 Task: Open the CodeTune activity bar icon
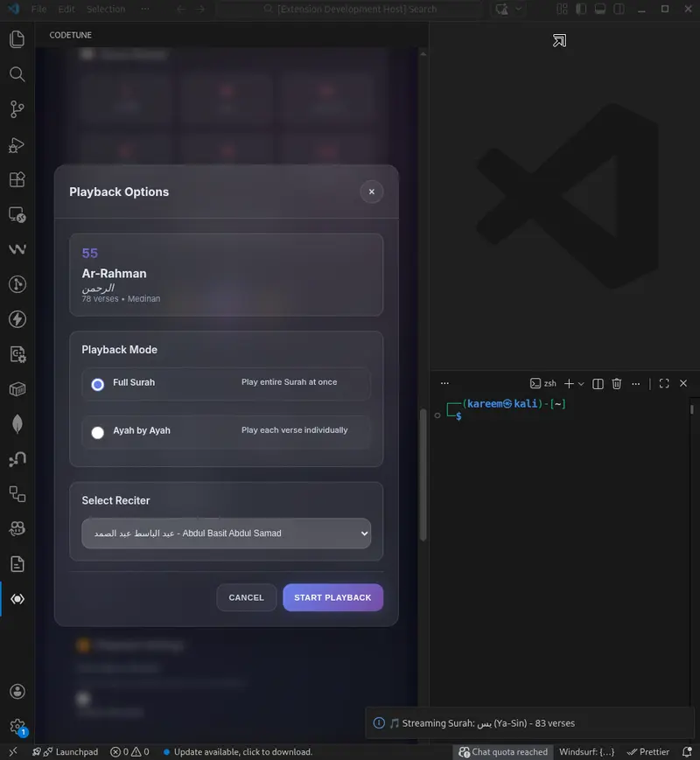click(x=17, y=599)
